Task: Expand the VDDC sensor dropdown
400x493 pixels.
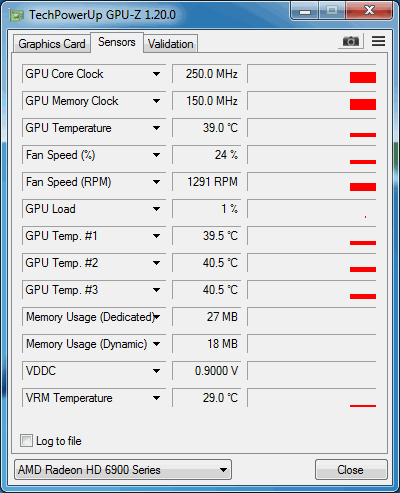Action: click(x=156, y=371)
